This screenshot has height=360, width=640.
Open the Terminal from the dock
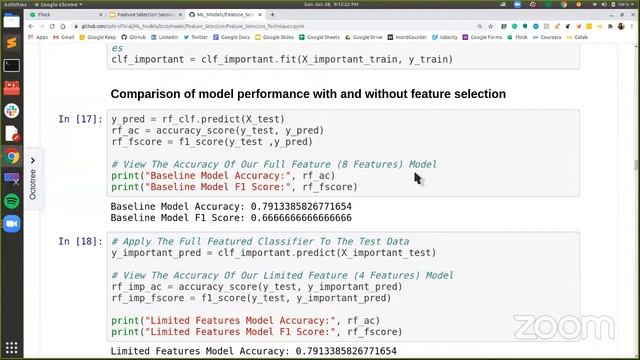(x=11, y=65)
